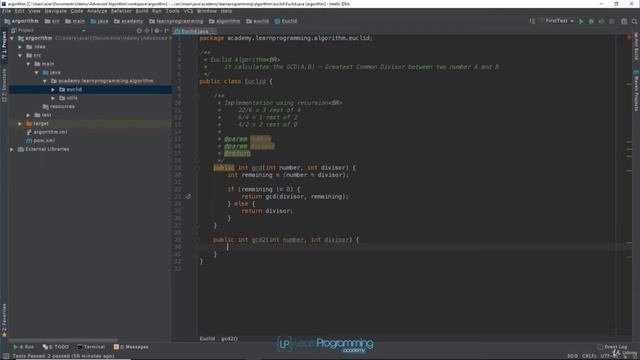Open Refactor menu

coord(121,11)
